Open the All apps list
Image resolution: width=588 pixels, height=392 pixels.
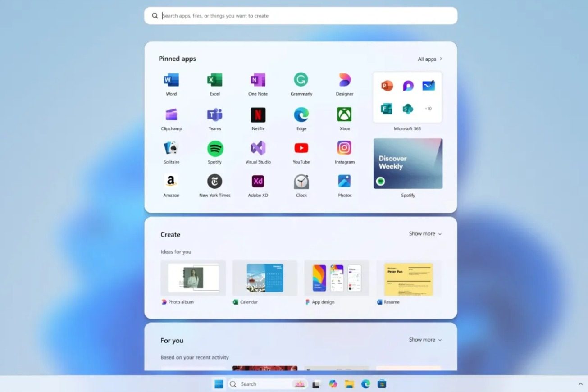[430, 59]
